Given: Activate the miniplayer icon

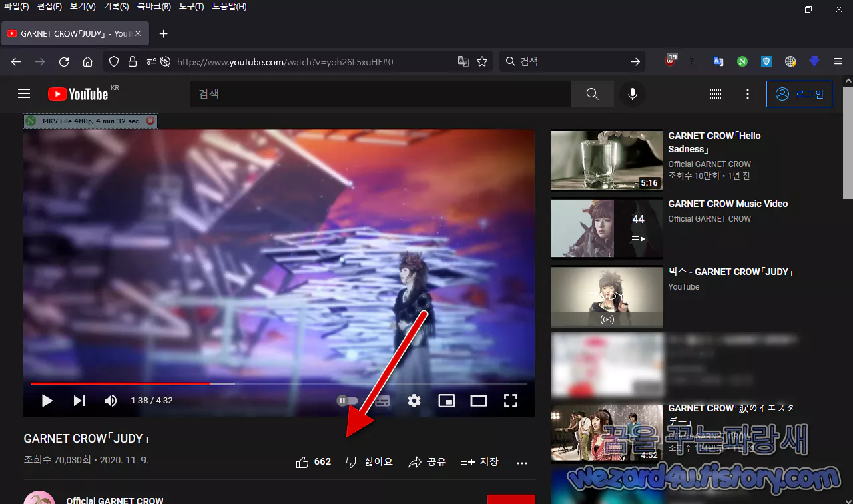Looking at the screenshot, I should (446, 400).
